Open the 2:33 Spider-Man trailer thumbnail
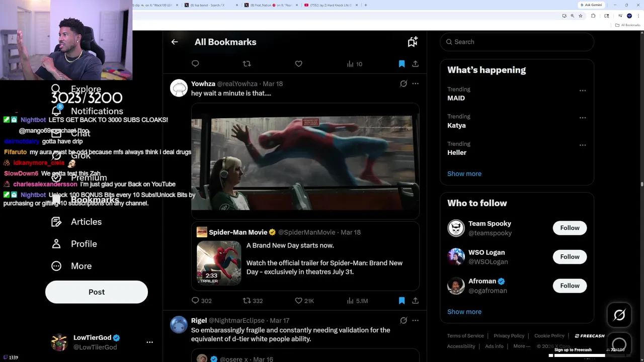 [x=219, y=262]
